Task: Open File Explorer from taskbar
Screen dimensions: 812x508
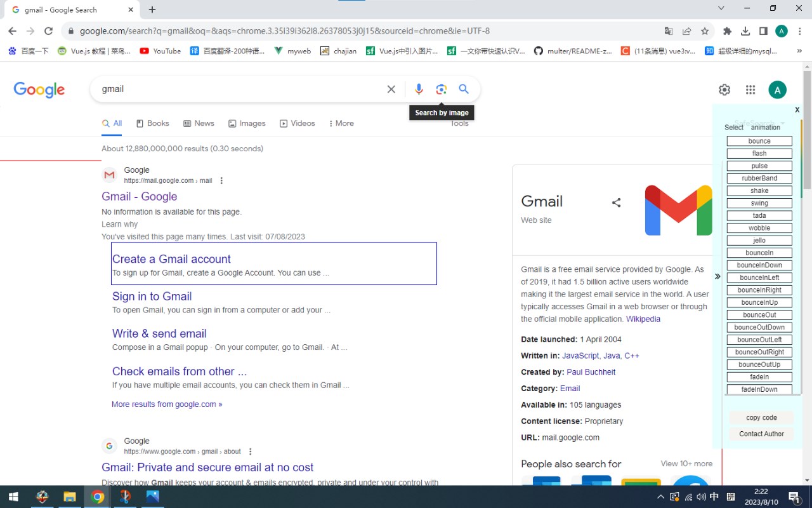Action: click(x=69, y=497)
